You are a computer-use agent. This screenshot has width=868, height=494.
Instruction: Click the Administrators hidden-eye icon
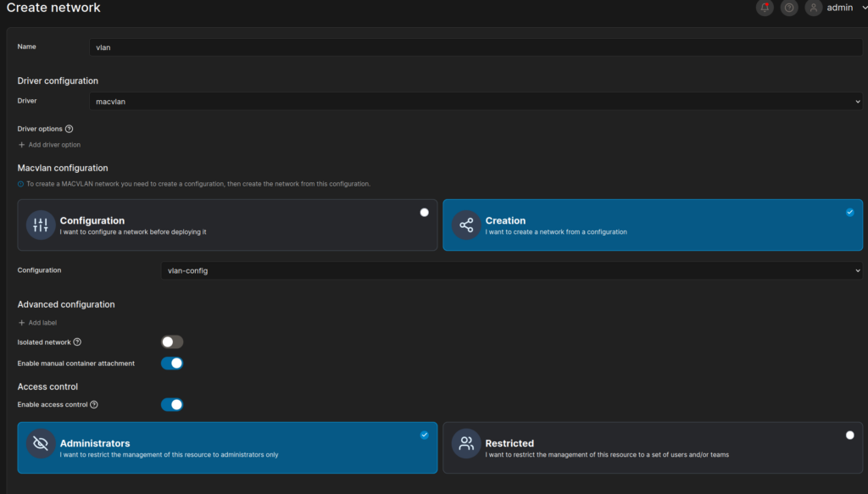(x=41, y=443)
